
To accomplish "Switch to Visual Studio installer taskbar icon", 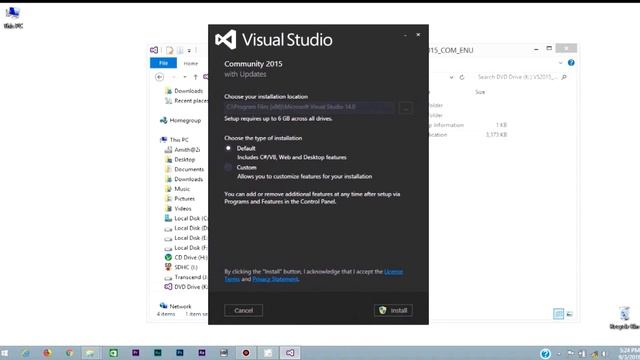I will [x=290, y=353].
